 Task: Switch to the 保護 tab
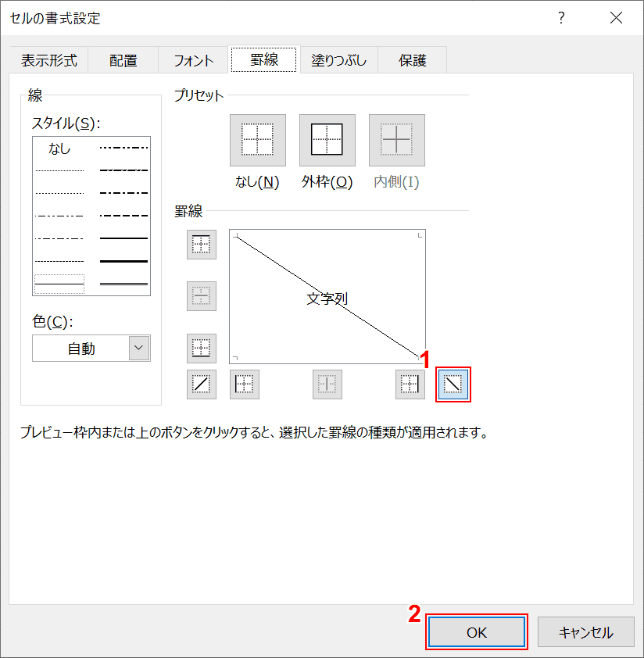pyautogui.click(x=412, y=60)
